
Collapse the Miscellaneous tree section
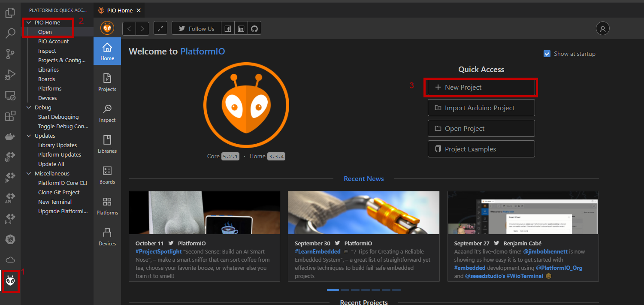[29, 173]
